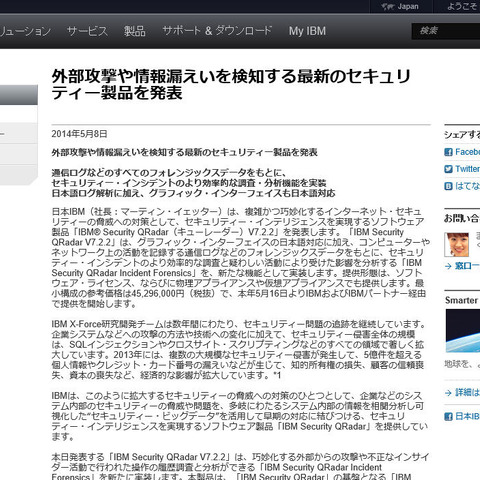Click subheading line 通信ログなどのすべての
The height and width of the screenshot is (480, 480).
coord(169,173)
